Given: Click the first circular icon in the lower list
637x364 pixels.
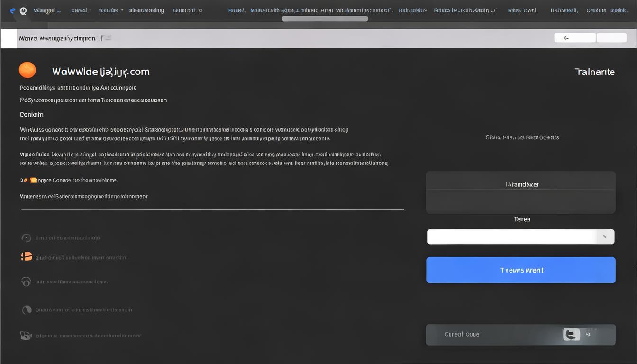Looking at the screenshot, I should point(27,238).
